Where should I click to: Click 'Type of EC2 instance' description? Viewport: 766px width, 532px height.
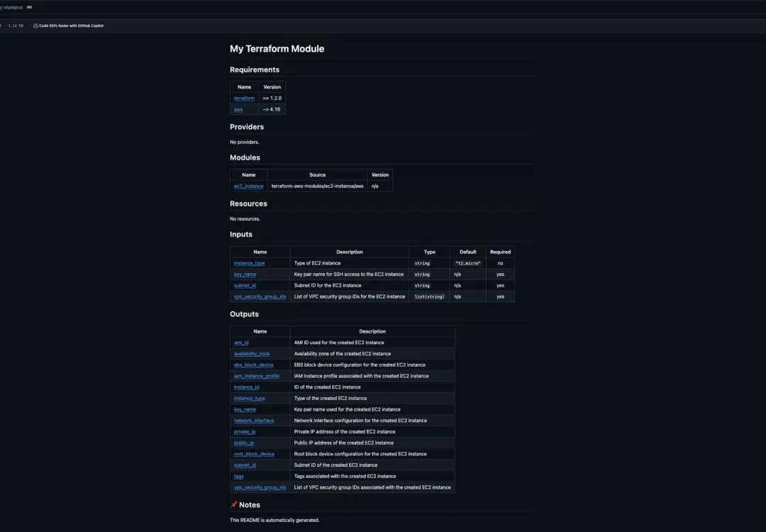(318, 263)
